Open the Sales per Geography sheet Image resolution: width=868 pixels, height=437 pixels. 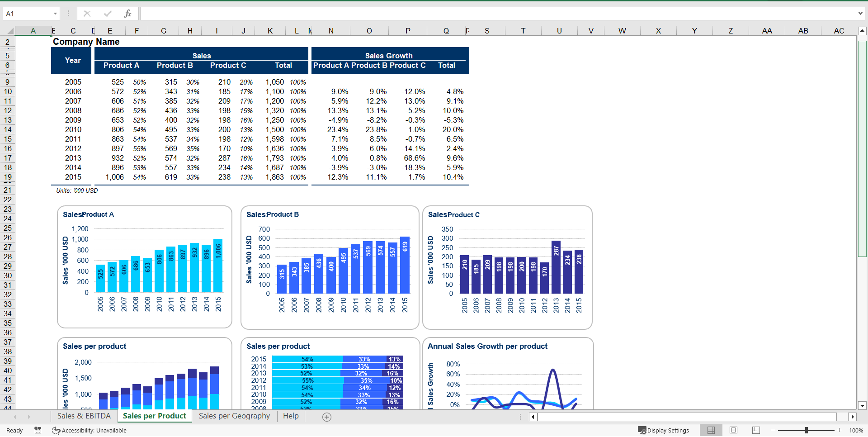tap(234, 416)
